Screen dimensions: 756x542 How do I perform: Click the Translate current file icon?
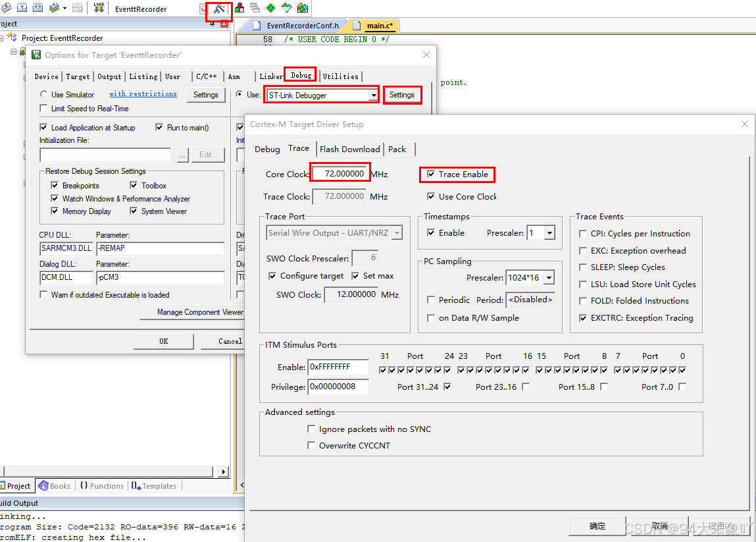coord(7,9)
